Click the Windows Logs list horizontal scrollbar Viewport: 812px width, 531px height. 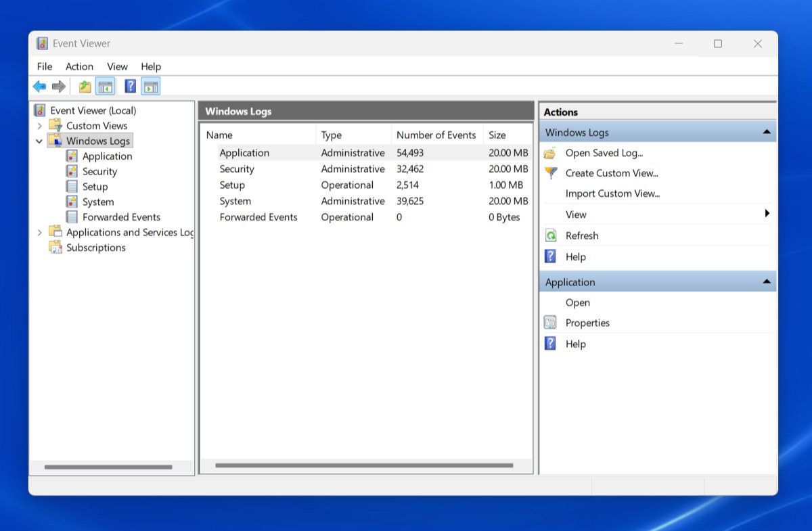364,465
